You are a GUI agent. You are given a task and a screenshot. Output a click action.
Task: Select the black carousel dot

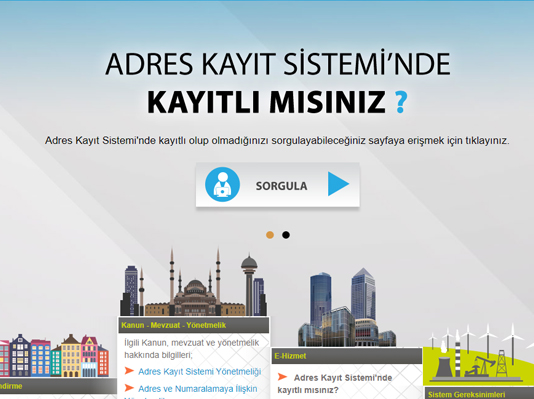(x=286, y=235)
